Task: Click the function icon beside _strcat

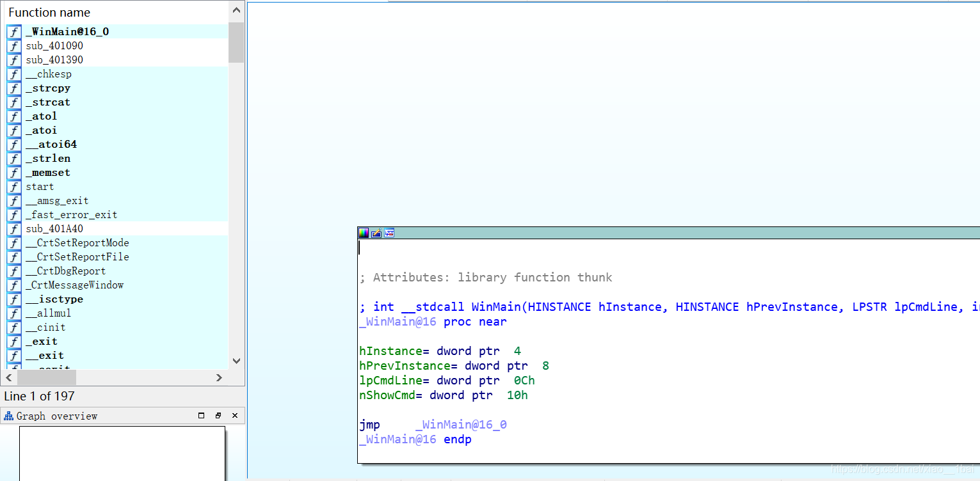Action: (14, 102)
